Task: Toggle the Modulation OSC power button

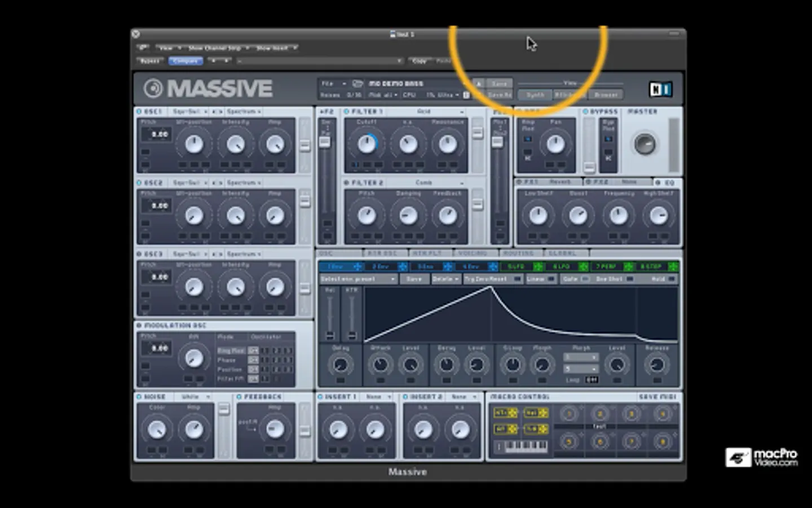Action: [139, 326]
